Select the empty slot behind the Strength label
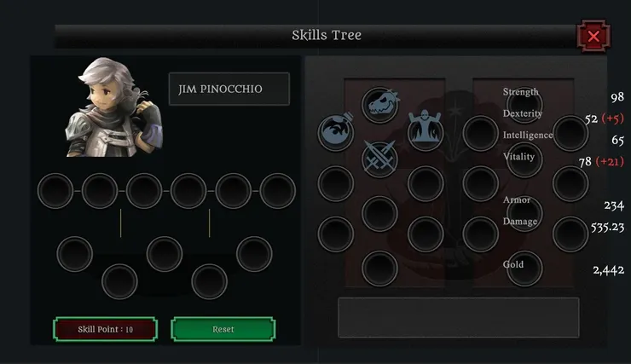631x364 pixels. (x=524, y=105)
